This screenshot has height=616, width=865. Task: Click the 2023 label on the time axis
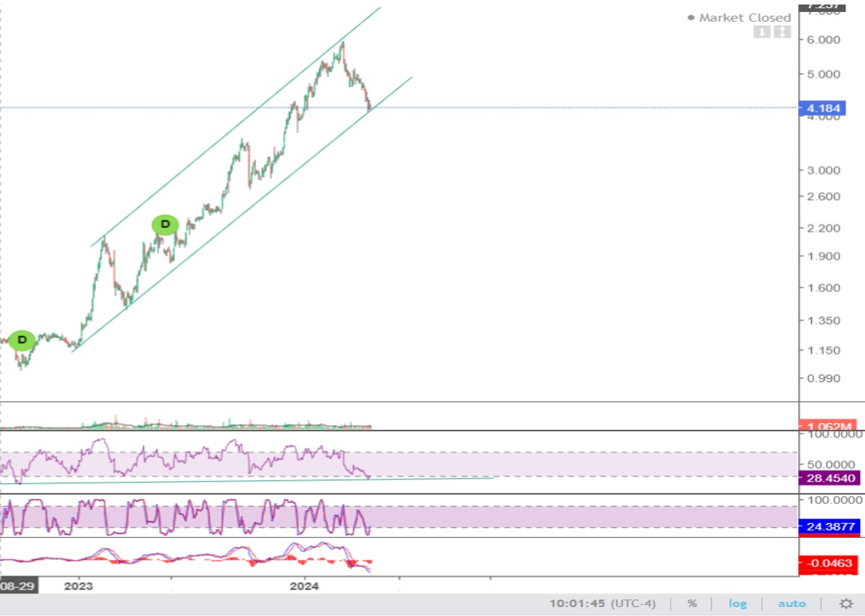pos(78,586)
